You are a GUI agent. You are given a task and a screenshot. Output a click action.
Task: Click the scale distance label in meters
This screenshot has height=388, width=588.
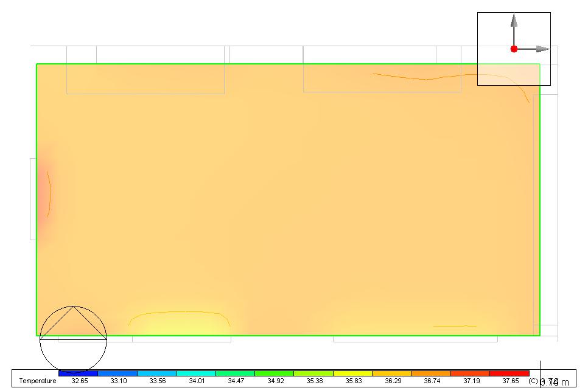[x=555, y=382]
